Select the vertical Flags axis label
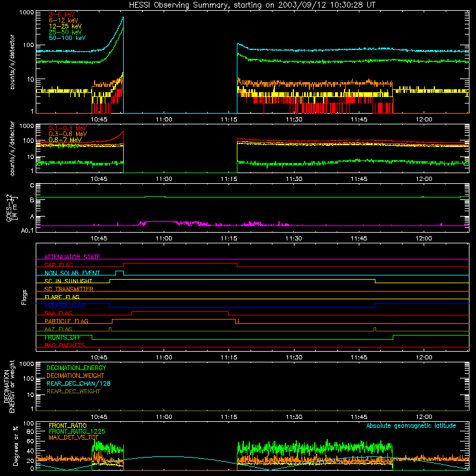The height and width of the screenshot is (476, 476). pos(24,297)
